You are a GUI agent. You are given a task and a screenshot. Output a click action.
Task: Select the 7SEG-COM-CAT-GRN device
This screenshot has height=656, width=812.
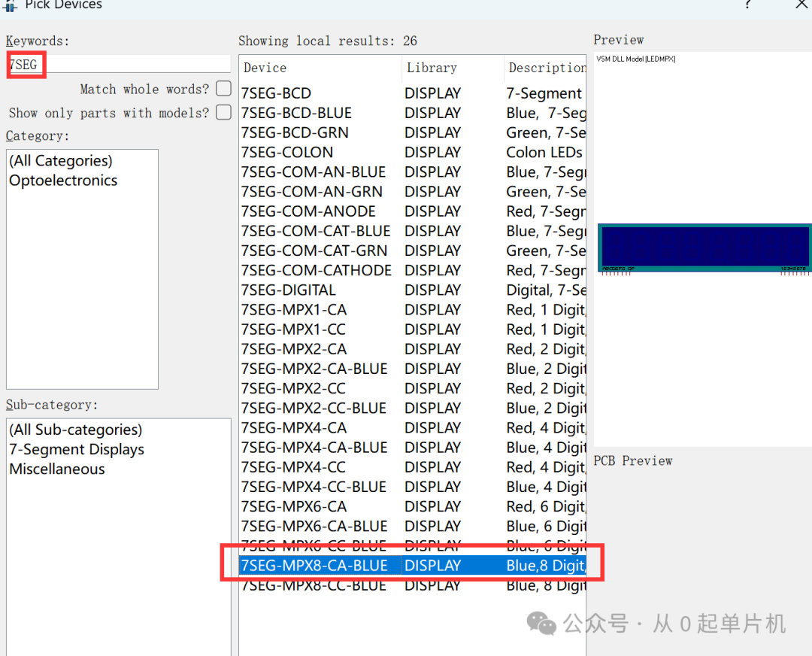click(x=412, y=251)
